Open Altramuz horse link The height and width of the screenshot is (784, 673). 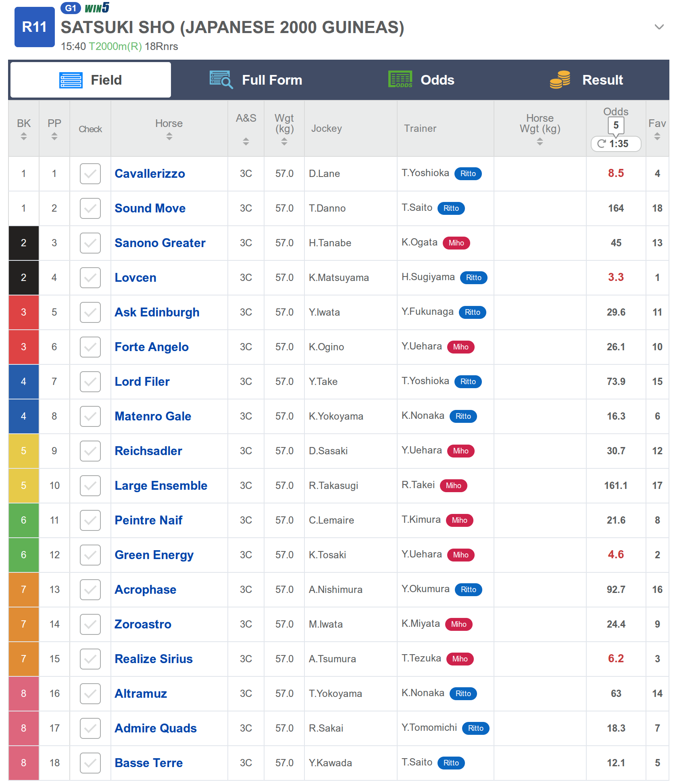[x=141, y=694]
